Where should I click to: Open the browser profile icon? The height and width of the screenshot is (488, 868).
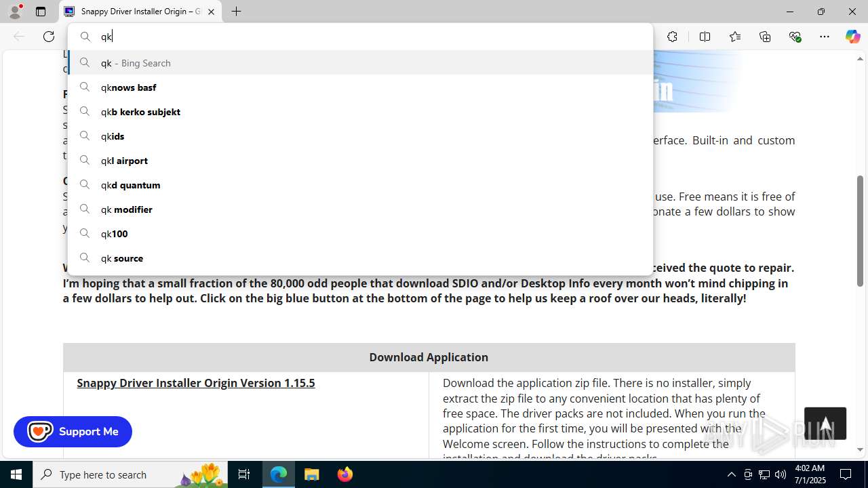15,12
